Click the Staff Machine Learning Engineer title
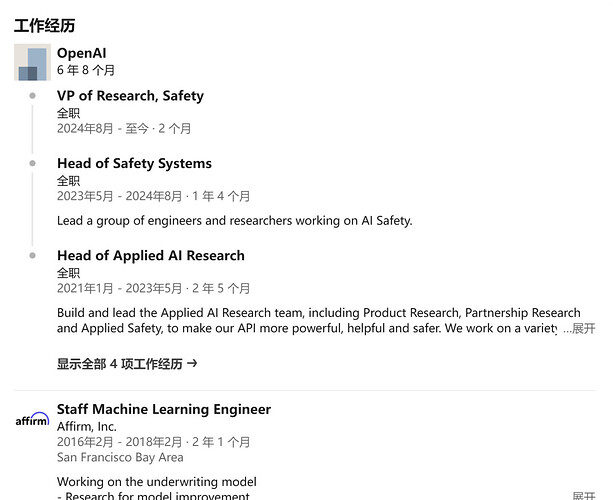This screenshot has height=500, width=613. (x=163, y=409)
